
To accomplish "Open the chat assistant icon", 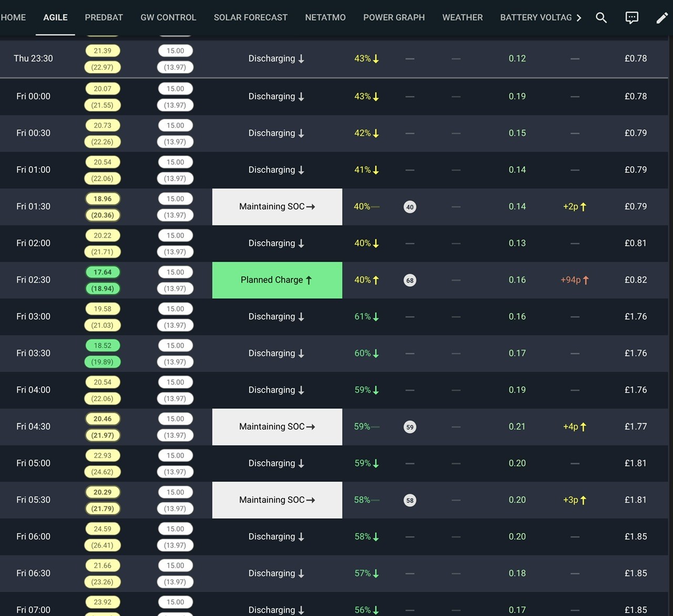I will [631, 17].
